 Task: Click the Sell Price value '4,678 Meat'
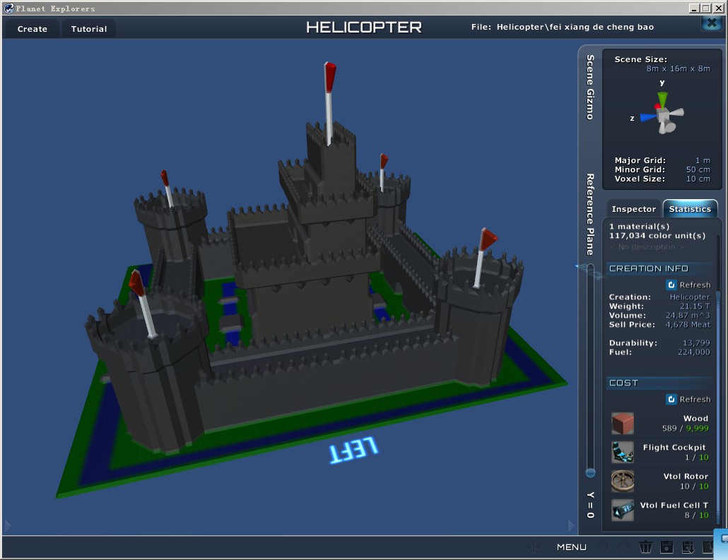[688, 325]
